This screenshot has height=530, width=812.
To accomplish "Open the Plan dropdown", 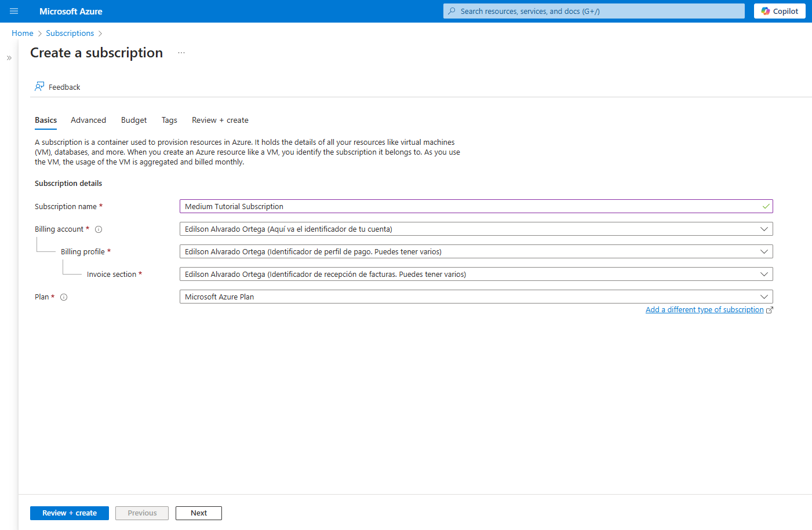I will pyautogui.click(x=476, y=297).
